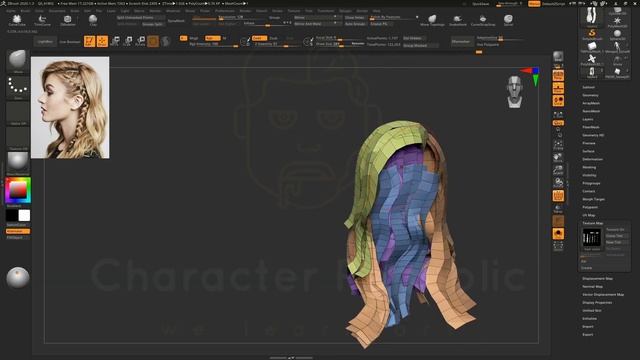Activate the Rotate transform icon
Viewport: 640px width, 360px height.
(141, 41)
